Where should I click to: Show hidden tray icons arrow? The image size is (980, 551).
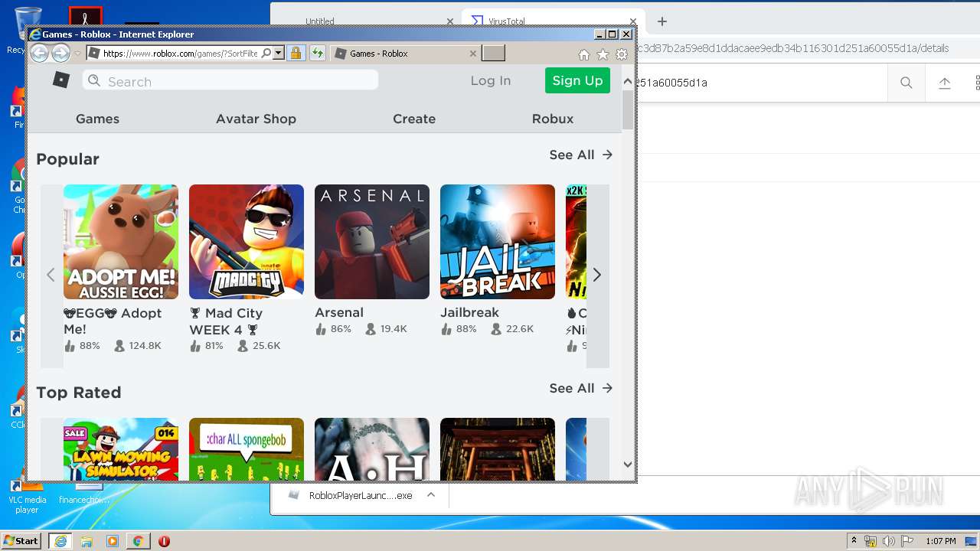tap(854, 541)
